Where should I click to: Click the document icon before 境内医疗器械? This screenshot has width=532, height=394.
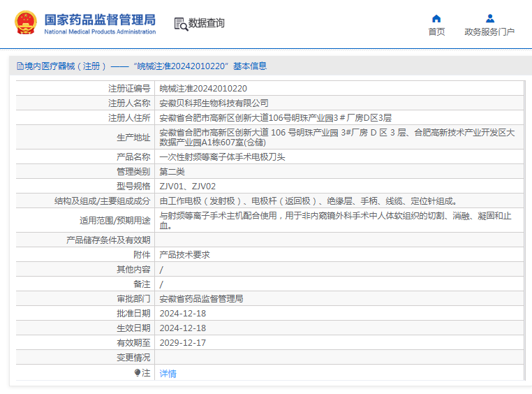pyautogui.click(x=20, y=66)
